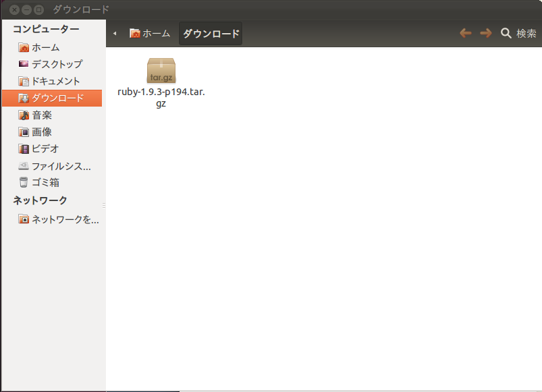Image resolution: width=542 pixels, height=392 pixels.
Task: Open デスクトップ in the sidebar
Action: tap(52, 64)
